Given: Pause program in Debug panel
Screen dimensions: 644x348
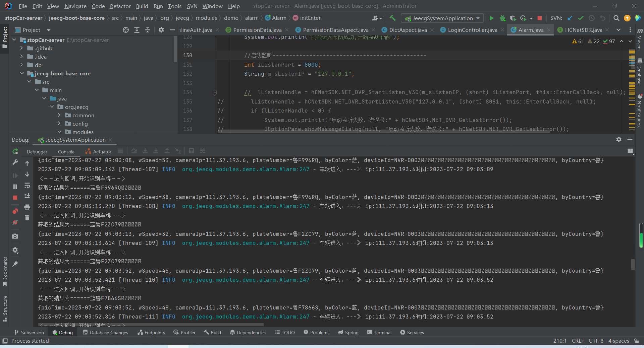Looking at the screenshot, I should (x=15, y=187).
